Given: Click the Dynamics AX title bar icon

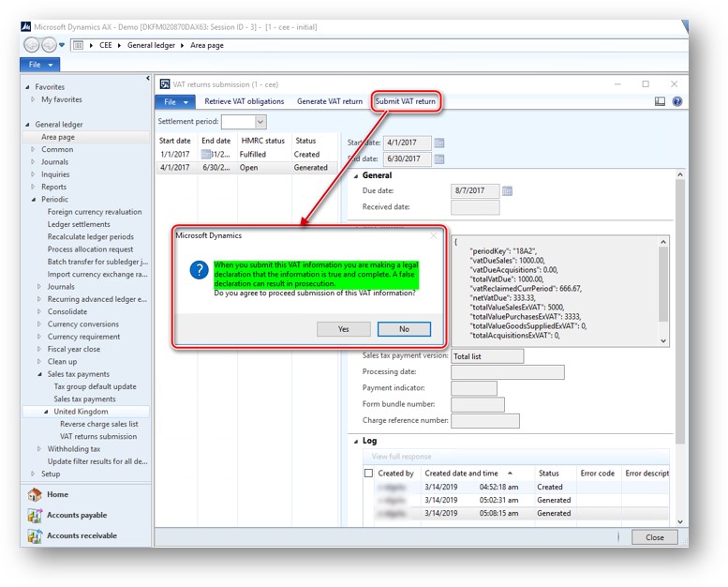Looking at the screenshot, I should coord(26,27).
